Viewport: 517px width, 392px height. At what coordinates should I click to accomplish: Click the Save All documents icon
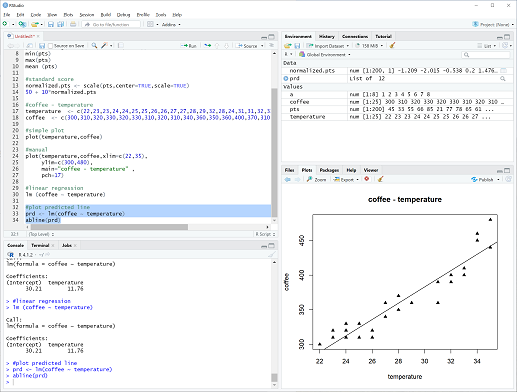coord(61,24)
